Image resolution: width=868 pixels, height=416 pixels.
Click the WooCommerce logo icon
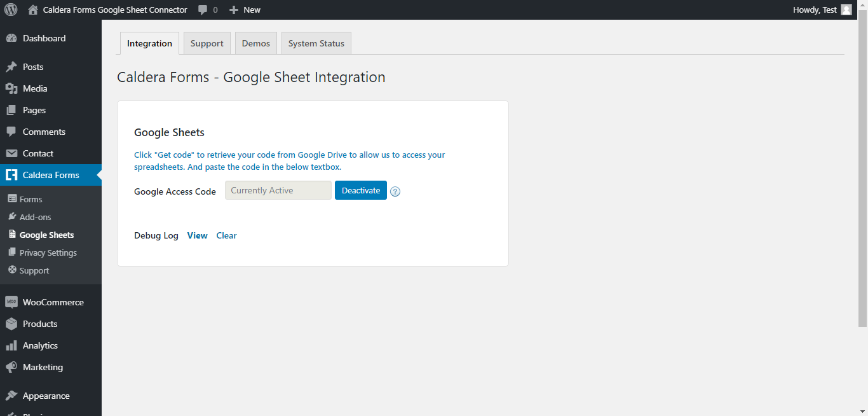pos(11,302)
